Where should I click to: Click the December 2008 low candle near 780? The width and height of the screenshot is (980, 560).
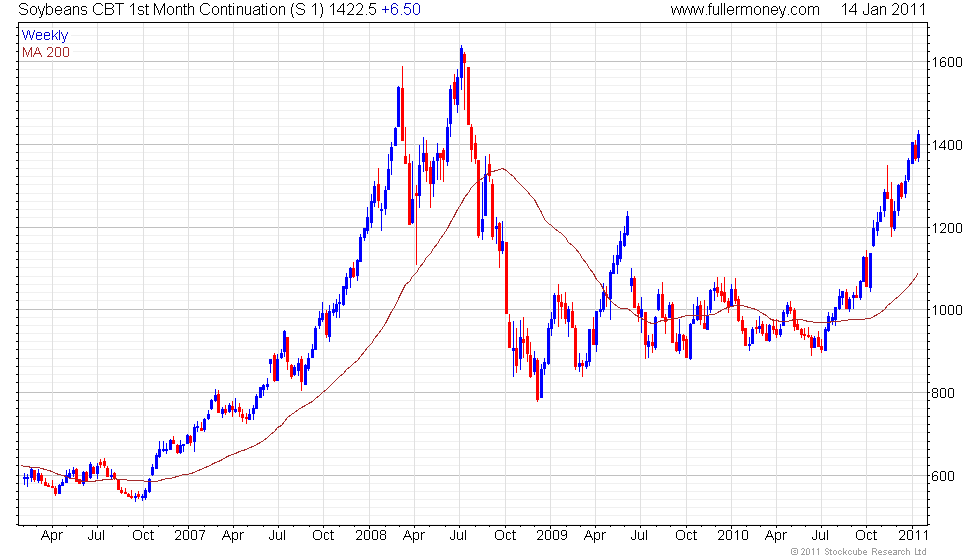click(x=538, y=380)
